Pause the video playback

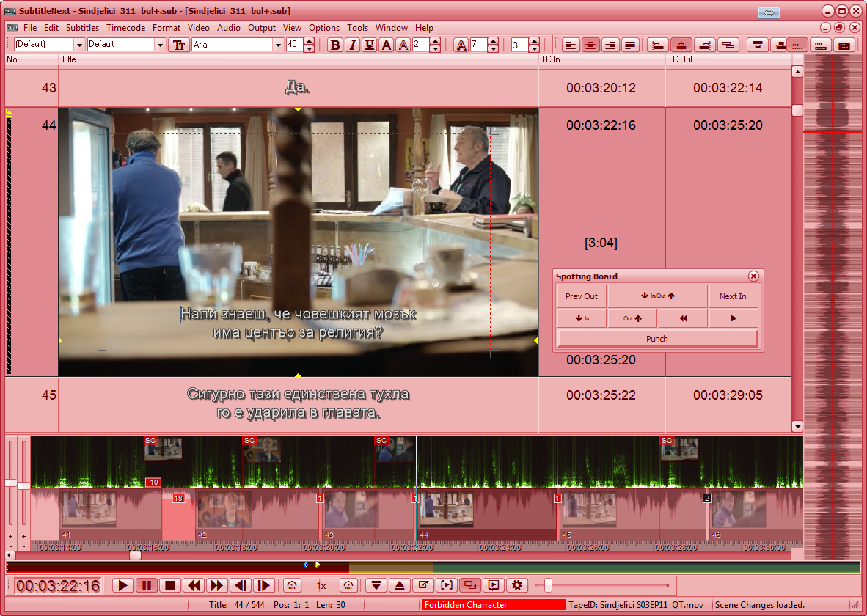pyautogui.click(x=147, y=585)
